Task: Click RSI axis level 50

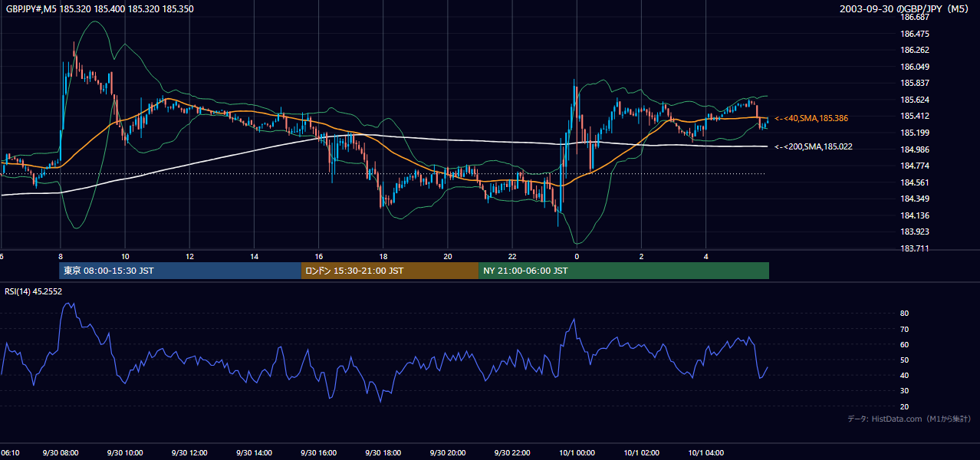Action: click(905, 360)
